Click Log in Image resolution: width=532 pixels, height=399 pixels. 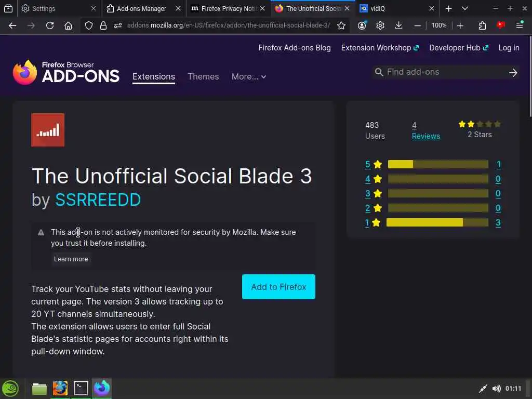pos(509,48)
